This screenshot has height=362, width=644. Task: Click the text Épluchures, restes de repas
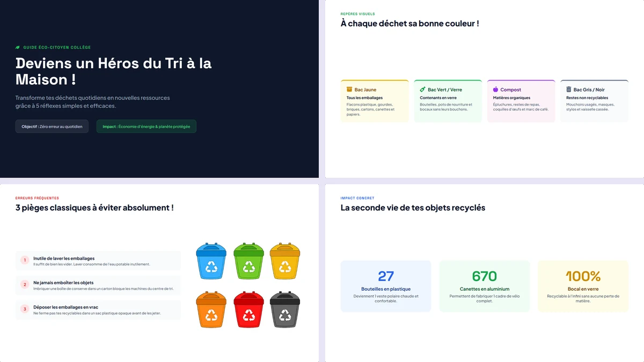(521, 107)
